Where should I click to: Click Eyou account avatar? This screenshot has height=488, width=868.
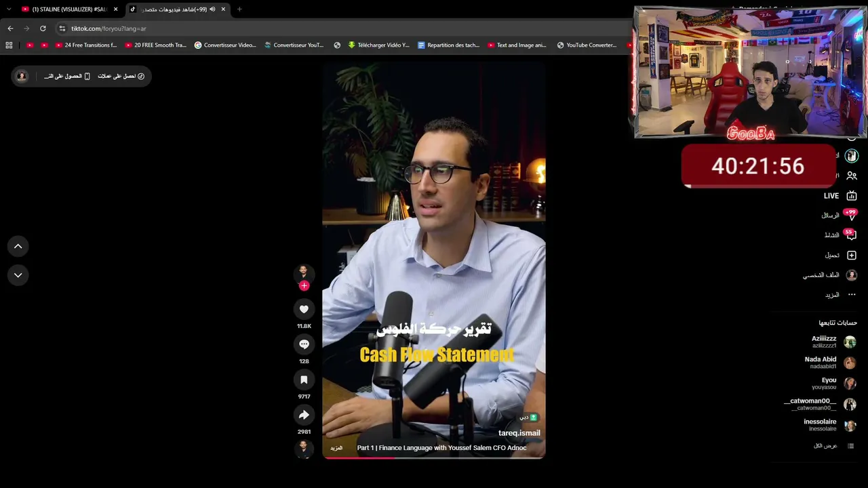point(850,384)
